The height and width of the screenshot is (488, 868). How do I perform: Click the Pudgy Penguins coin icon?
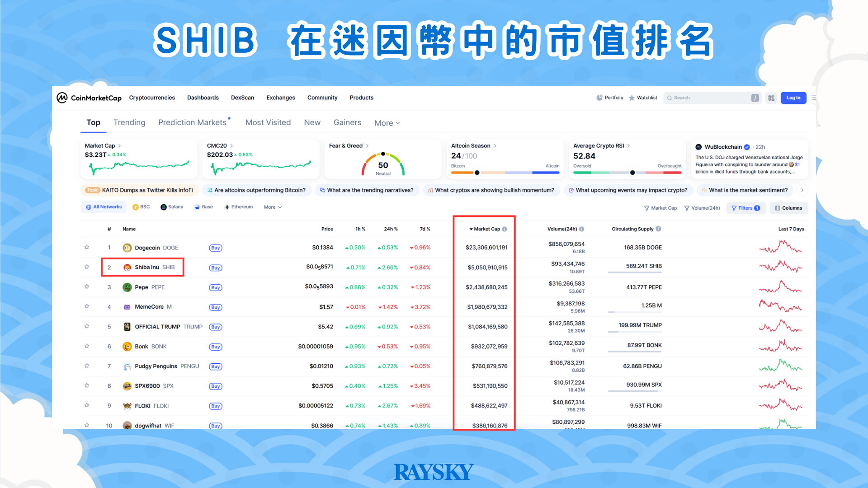click(127, 366)
